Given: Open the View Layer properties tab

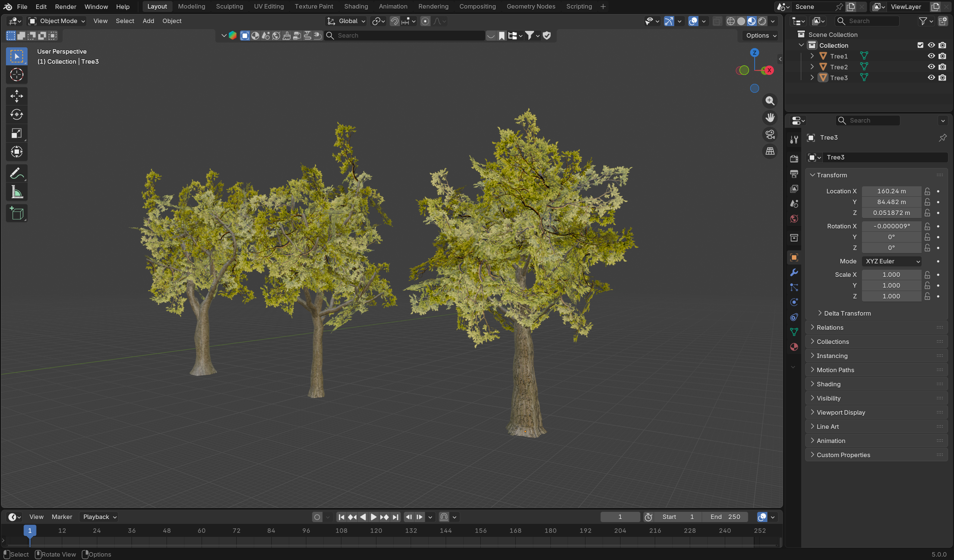Looking at the screenshot, I should 794,189.
